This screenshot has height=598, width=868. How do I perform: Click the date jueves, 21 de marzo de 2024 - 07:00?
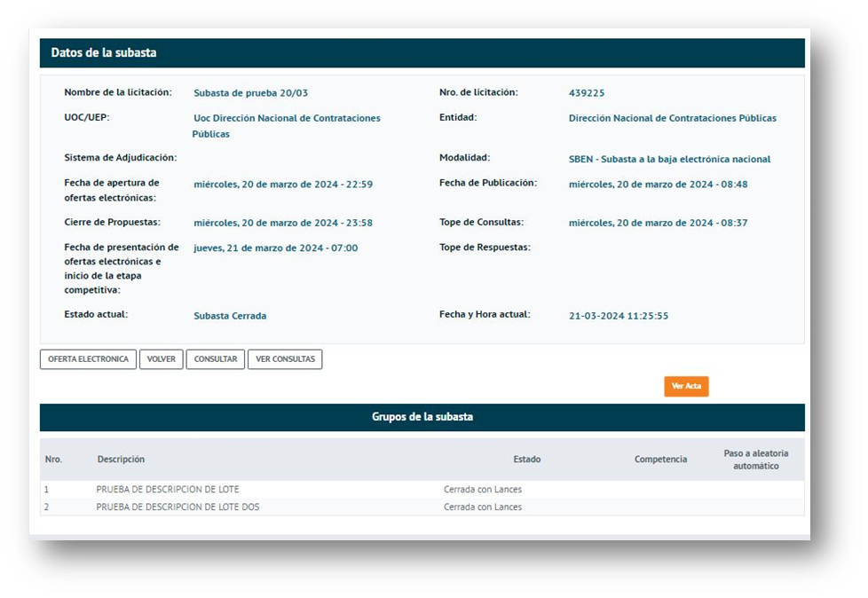(276, 248)
